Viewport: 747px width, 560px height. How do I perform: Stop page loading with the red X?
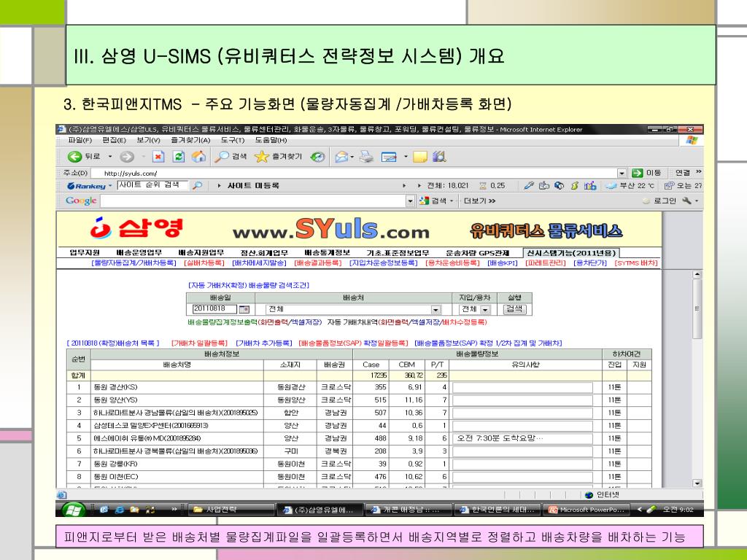tap(158, 157)
